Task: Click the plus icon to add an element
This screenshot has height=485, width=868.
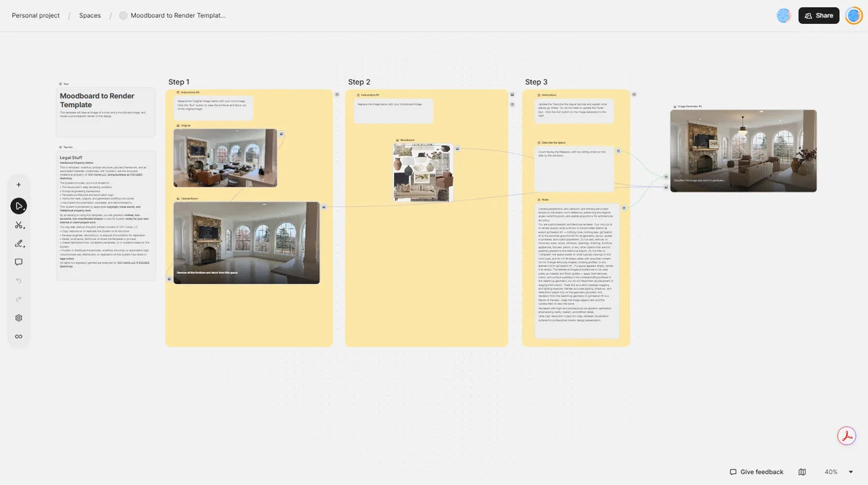Action: pyautogui.click(x=18, y=184)
